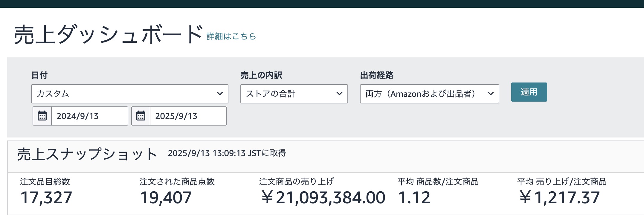Image resolution: width=644 pixels, height=217 pixels.
Task: Click the 平均 売り上げ/注文商品 value ￥1,217.37
Action: tap(559, 198)
